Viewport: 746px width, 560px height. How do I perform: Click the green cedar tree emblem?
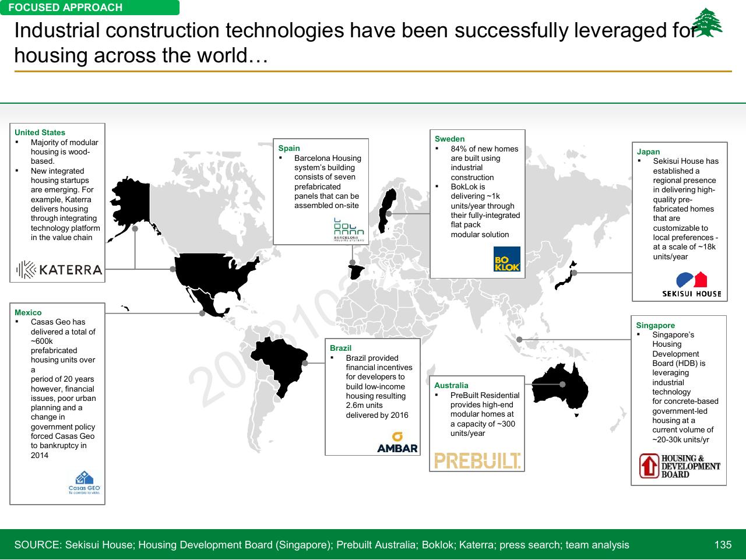click(708, 23)
